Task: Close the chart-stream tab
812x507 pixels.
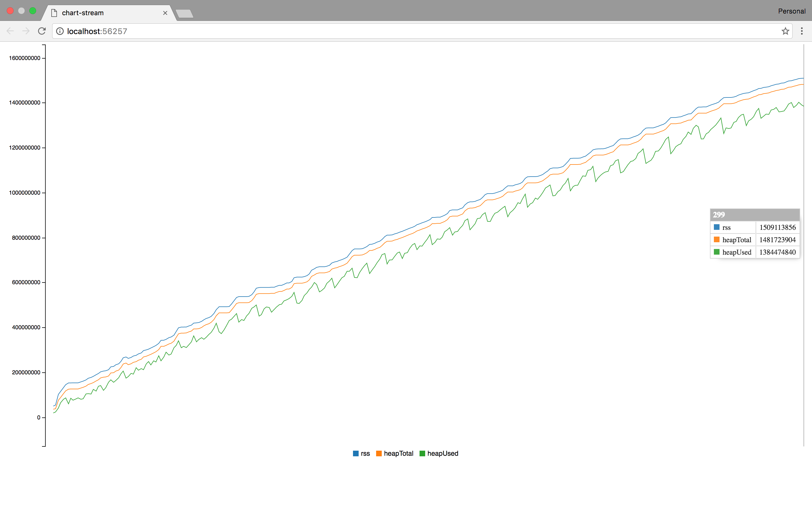Action: coord(165,13)
